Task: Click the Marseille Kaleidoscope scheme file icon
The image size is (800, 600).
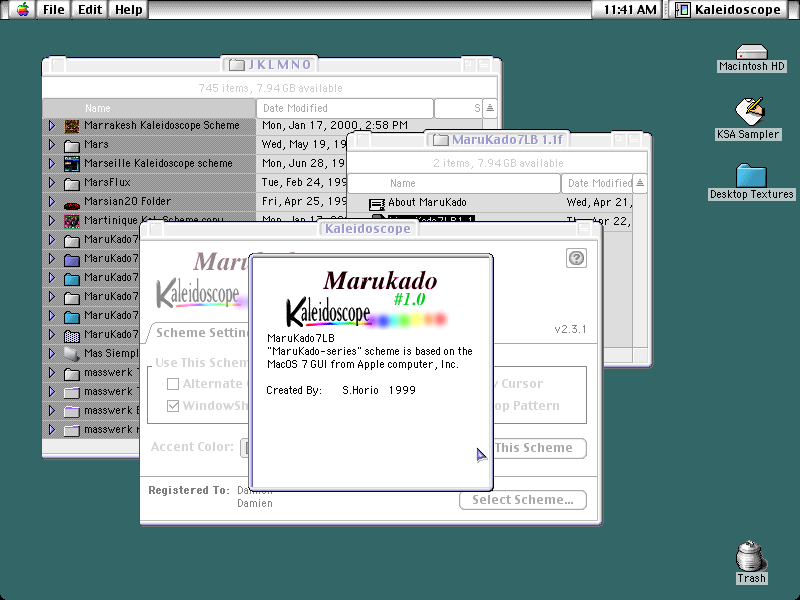Action: pyautogui.click(x=72, y=164)
